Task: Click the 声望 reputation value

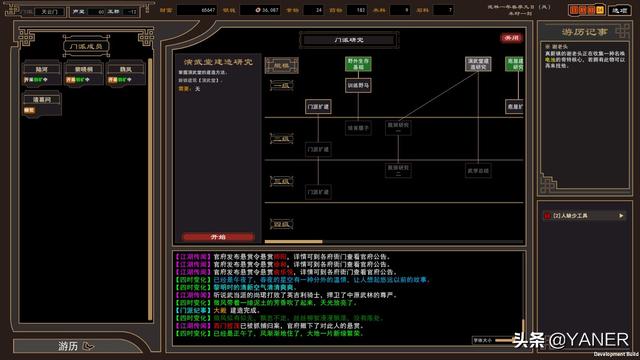Action: coord(96,12)
